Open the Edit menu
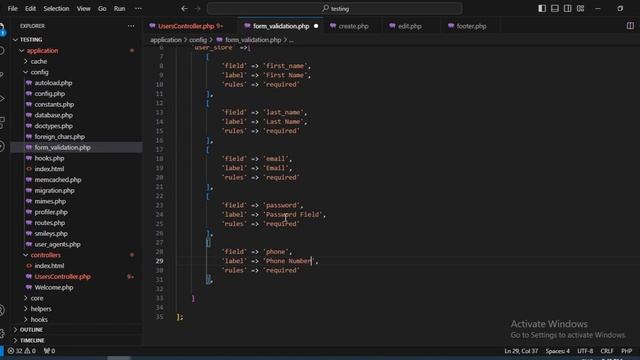The width and height of the screenshot is (640, 360). click(30, 8)
